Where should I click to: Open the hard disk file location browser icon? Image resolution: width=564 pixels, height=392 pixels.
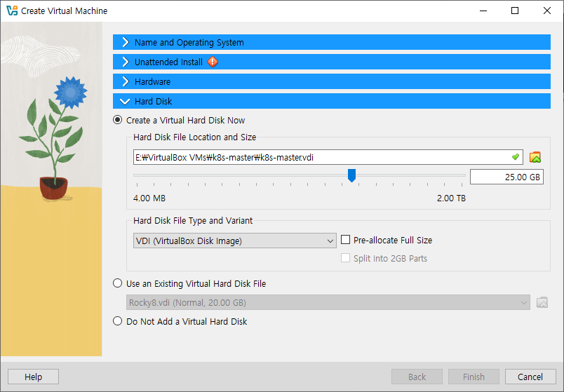tap(535, 157)
